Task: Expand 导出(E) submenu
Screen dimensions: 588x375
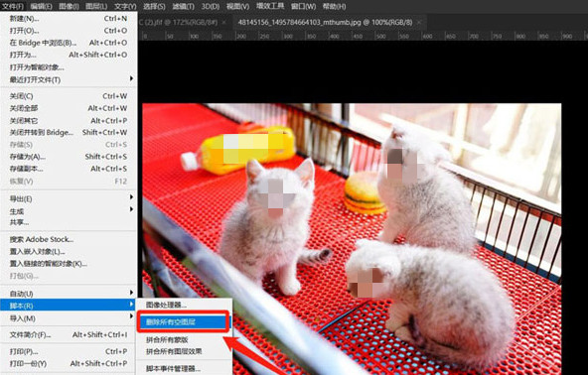Action: (69, 198)
